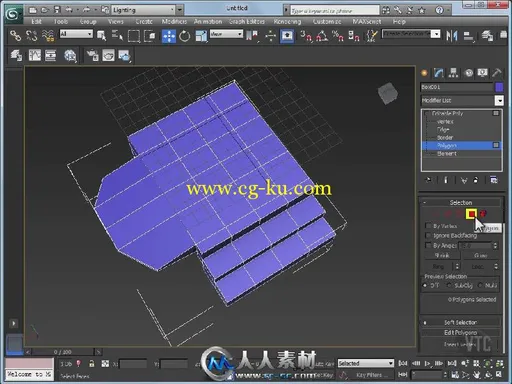This screenshot has height=384, width=512.
Task: Switch to the Modify command panel tab
Action: (439, 73)
